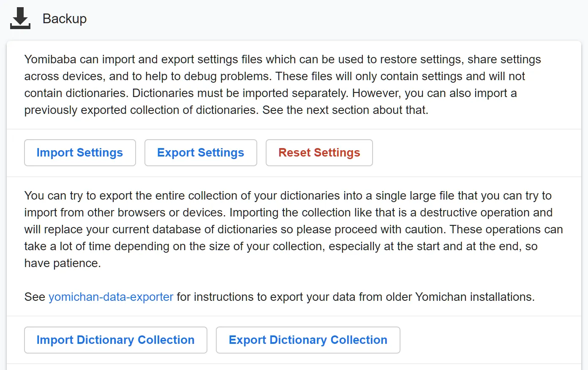
Task: Click the Backup download arrow icon
Action: coord(20,19)
